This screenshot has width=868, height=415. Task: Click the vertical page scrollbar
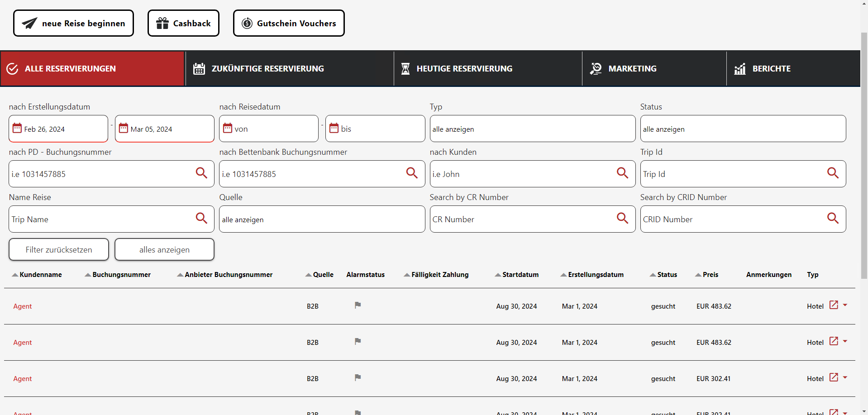coord(864,154)
